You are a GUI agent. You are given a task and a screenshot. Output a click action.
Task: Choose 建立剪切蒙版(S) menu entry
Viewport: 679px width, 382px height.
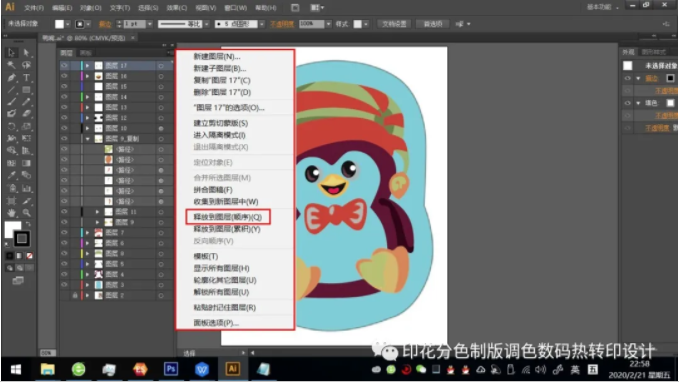point(220,123)
